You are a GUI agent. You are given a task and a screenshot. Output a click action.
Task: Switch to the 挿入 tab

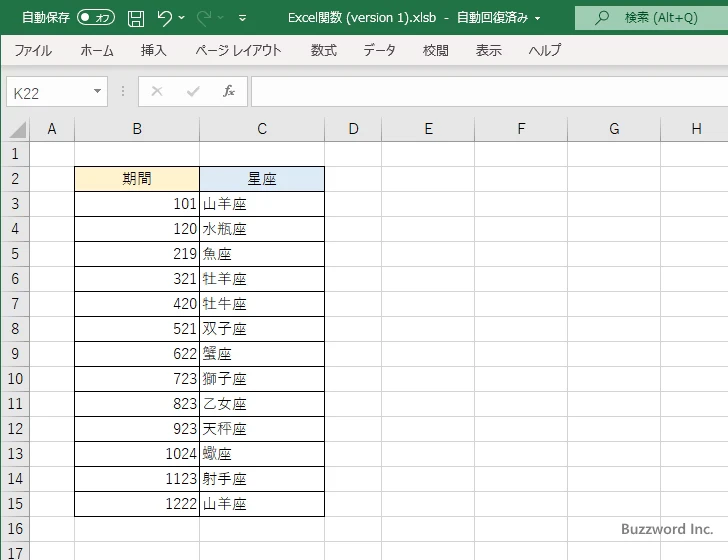tap(154, 50)
